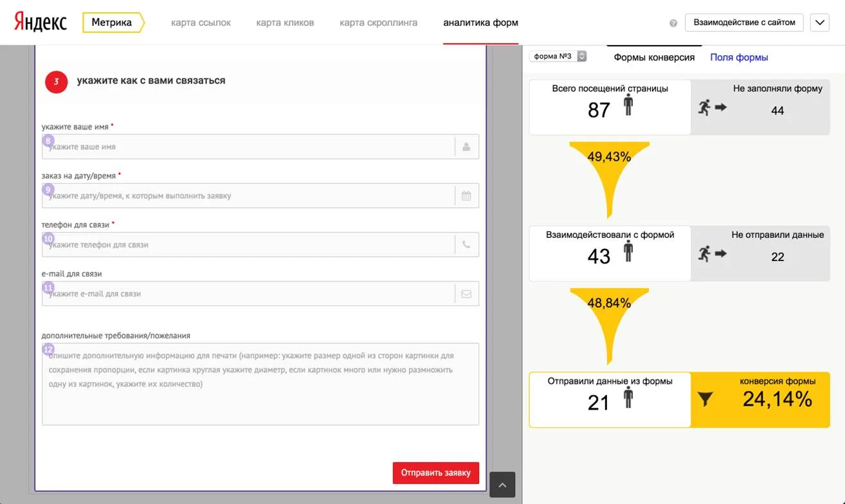Click the field marker number 8

[48, 140]
